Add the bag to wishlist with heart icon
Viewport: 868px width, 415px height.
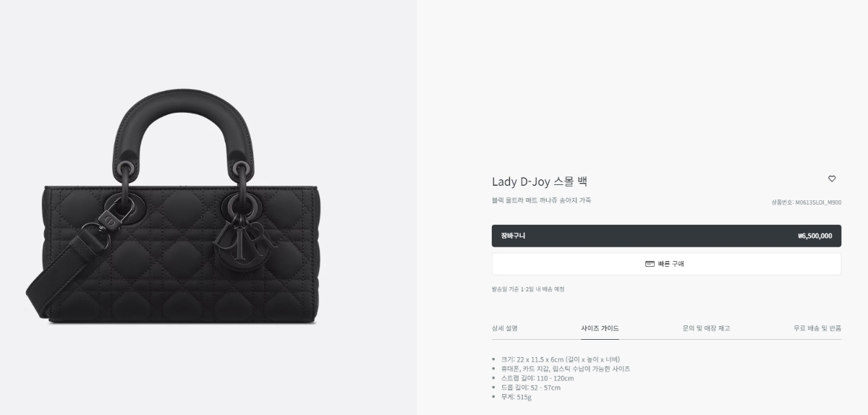coord(832,179)
